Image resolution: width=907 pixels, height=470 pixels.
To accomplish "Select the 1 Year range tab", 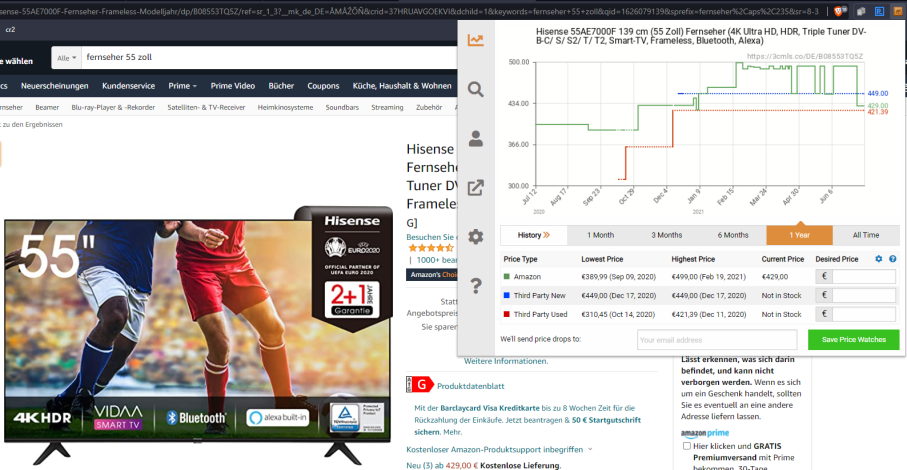I will point(799,235).
